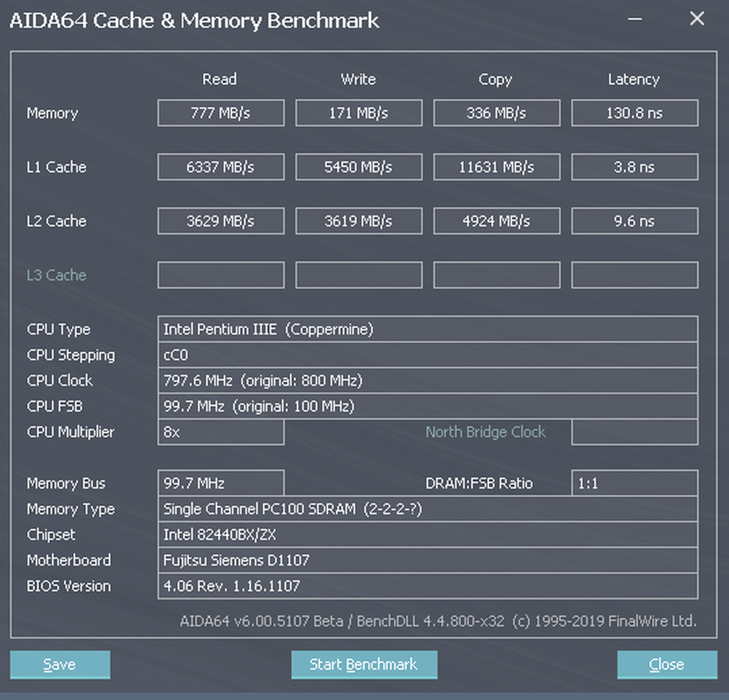Click the CPU FSB 99.7 MHz (original: 100 MHz) field
Screen dimensions: 729x700
[427, 406]
